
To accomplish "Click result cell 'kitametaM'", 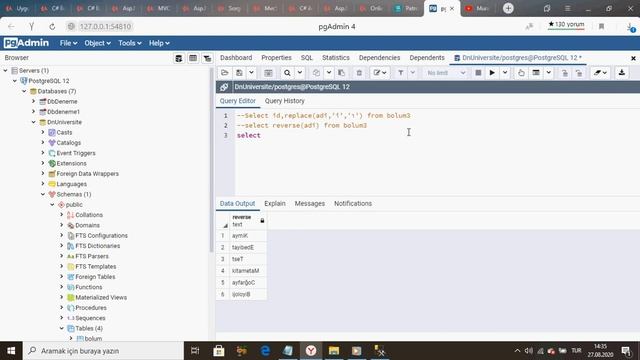I will (248, 271).
